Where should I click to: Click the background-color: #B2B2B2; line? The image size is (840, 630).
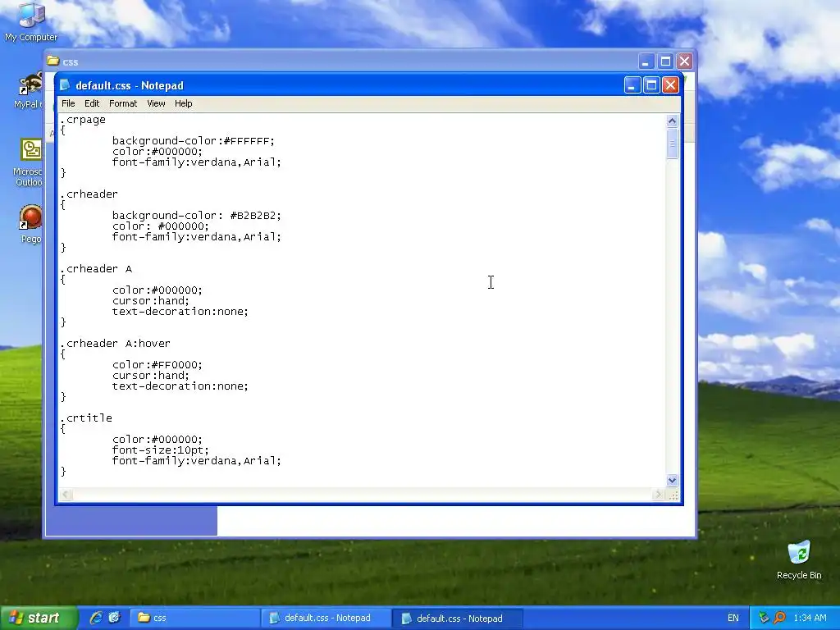pos(197,216)
